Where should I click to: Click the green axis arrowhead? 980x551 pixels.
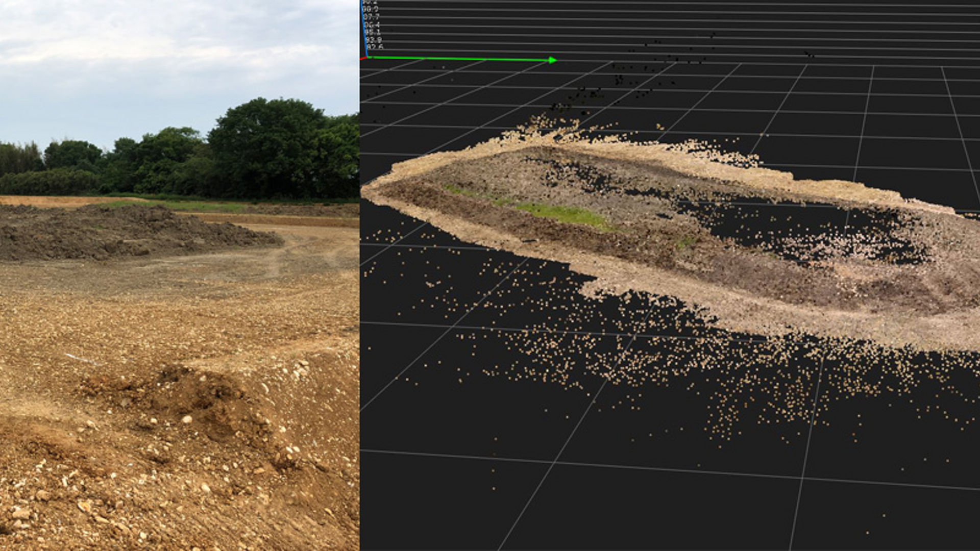552,60
